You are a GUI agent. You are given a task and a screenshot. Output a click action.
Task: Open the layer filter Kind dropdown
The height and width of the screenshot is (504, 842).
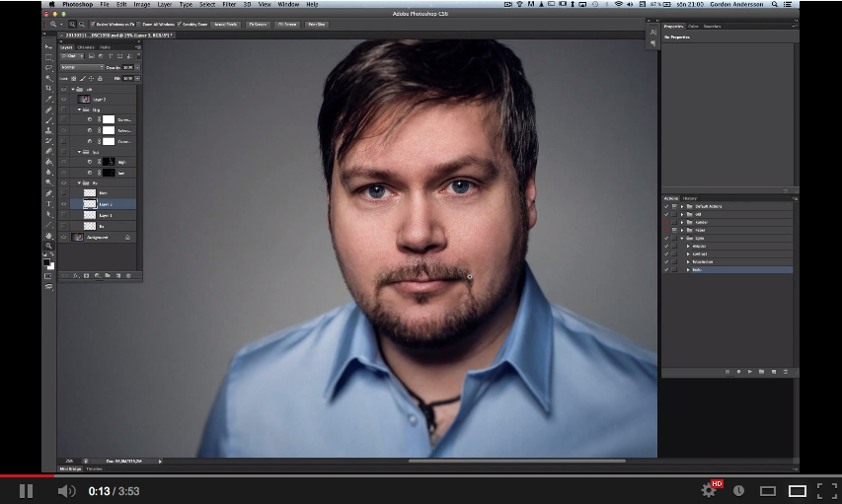point(72,56)
